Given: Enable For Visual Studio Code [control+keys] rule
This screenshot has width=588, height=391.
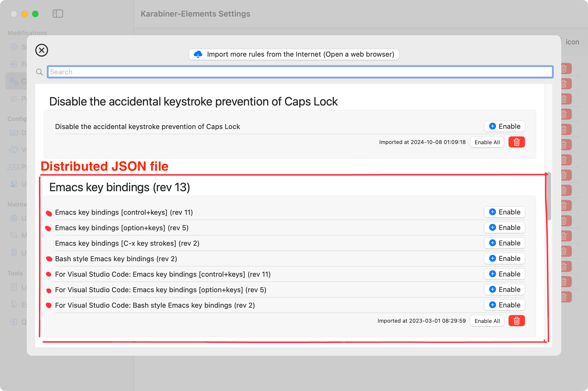Looking at the screenshot, I should (x=504, y=274).
